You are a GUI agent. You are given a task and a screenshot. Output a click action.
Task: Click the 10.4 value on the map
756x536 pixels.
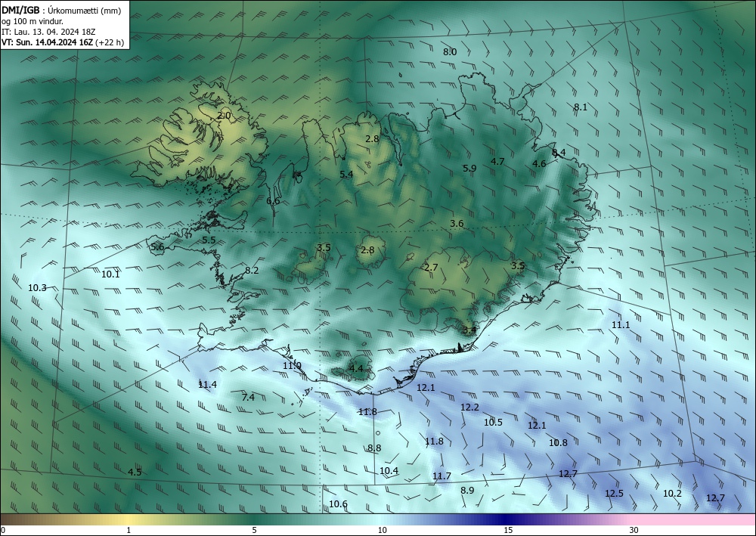(389, 470)
